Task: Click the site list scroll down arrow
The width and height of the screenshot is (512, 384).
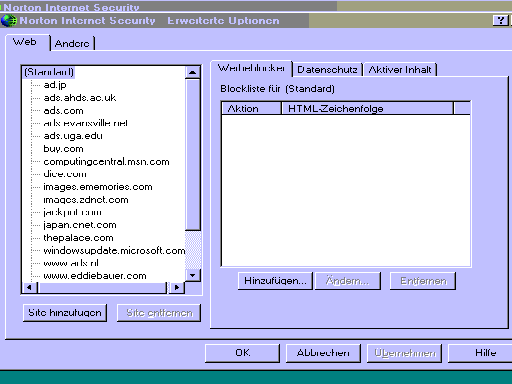Action: tap(193, 275)
